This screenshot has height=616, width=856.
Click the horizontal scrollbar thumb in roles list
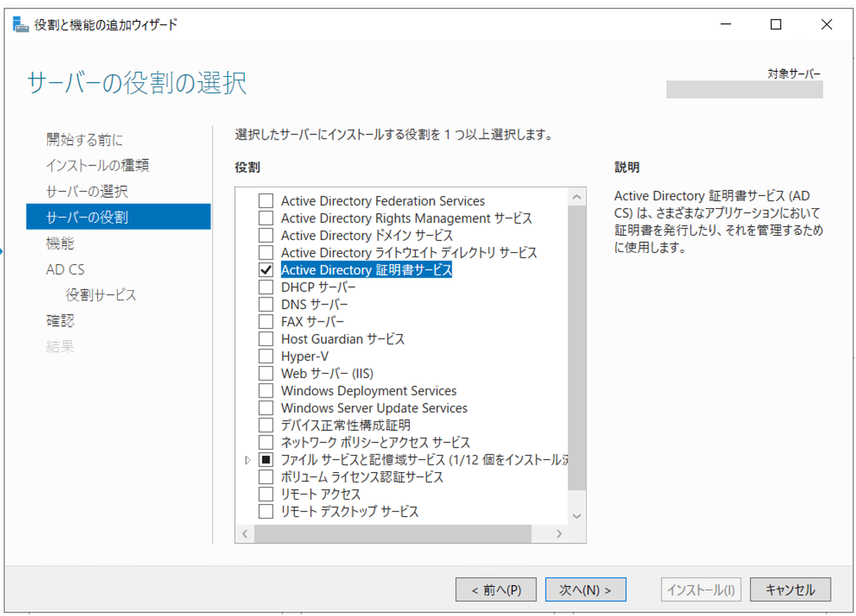click(x=393, y=534)
